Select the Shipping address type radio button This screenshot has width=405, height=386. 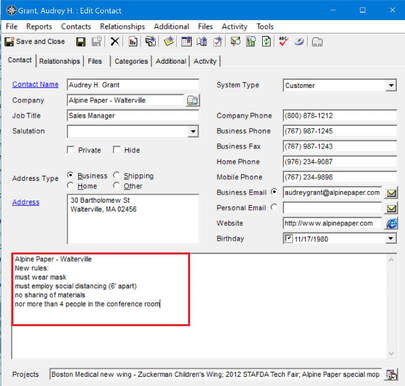pyautogui.click(x=116, y=175)
